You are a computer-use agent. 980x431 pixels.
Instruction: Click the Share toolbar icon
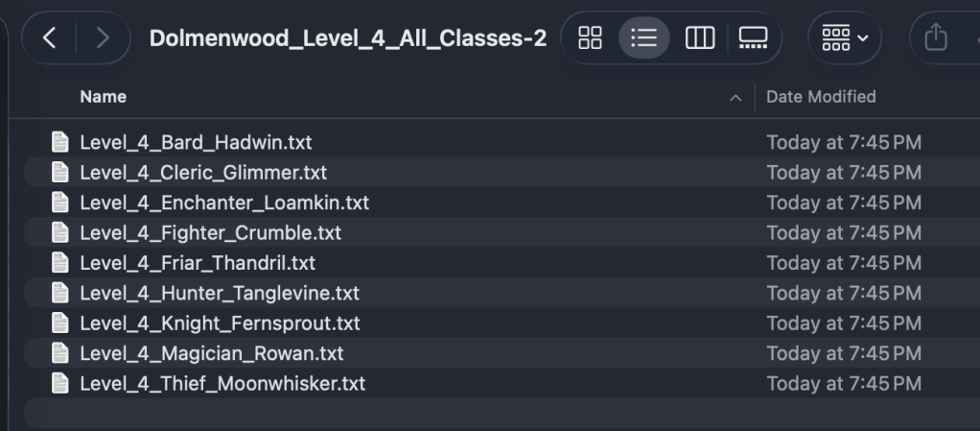pyautogui.click(x=936, y=39)
